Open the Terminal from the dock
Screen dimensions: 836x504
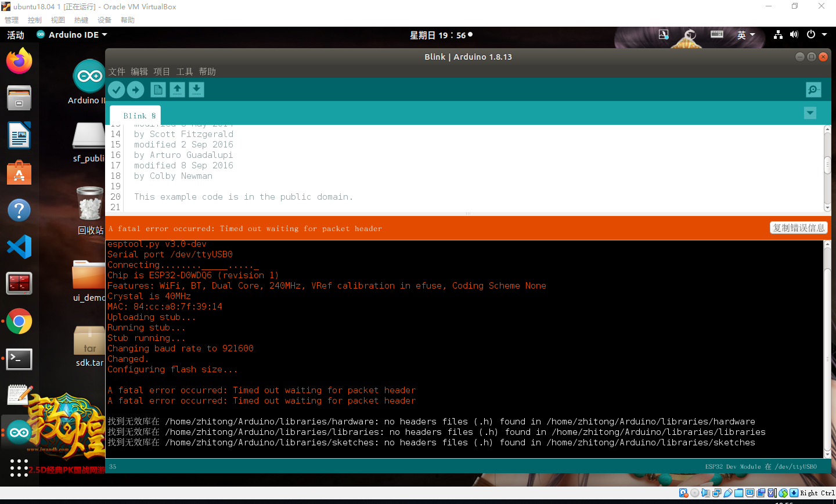click(x=19, y=359)
